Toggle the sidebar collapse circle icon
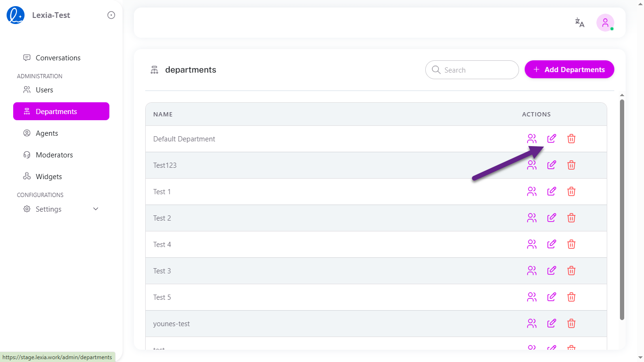 [x=111, y=15]
